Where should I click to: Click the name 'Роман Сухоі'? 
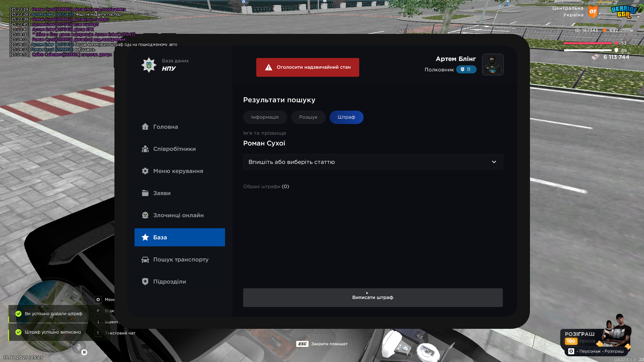point(264,143)
